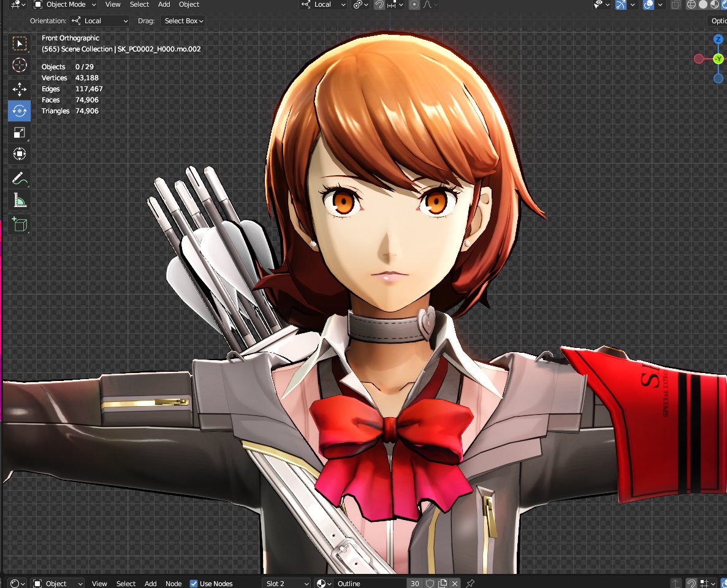
Task: Pin the node editor material with the pin icon
Action: point(470,583)
